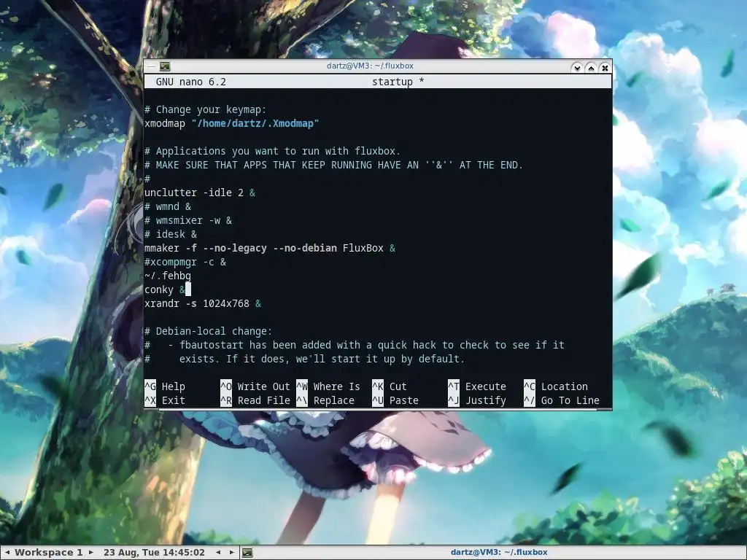
Task: Click the ^G Help shortcut
Action: coord(165,386)
